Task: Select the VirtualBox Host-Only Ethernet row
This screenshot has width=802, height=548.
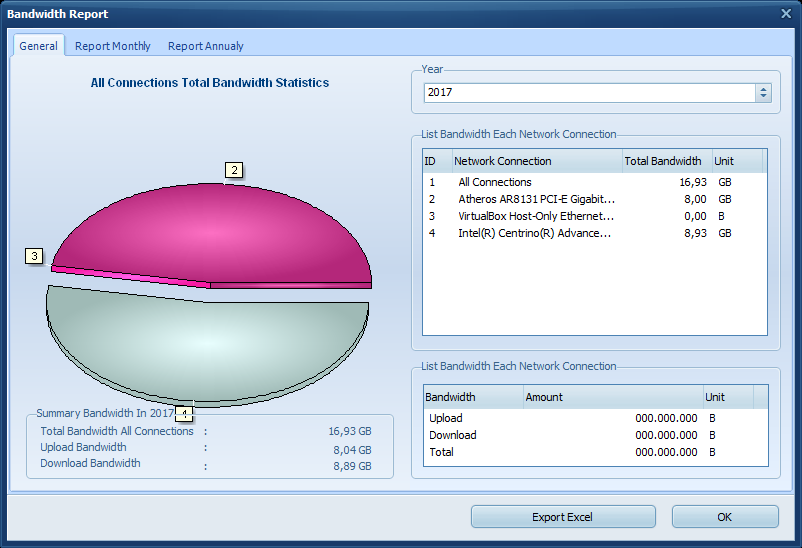Action: coord(594,216)
